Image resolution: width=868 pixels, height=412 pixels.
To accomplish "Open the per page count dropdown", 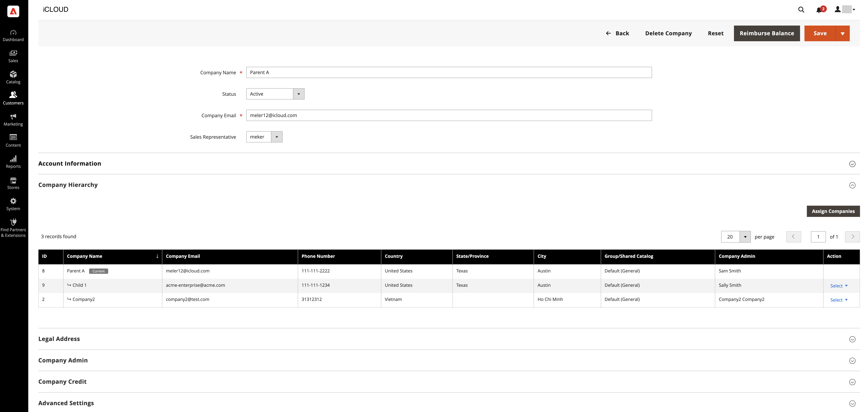I will coord(745,237).
